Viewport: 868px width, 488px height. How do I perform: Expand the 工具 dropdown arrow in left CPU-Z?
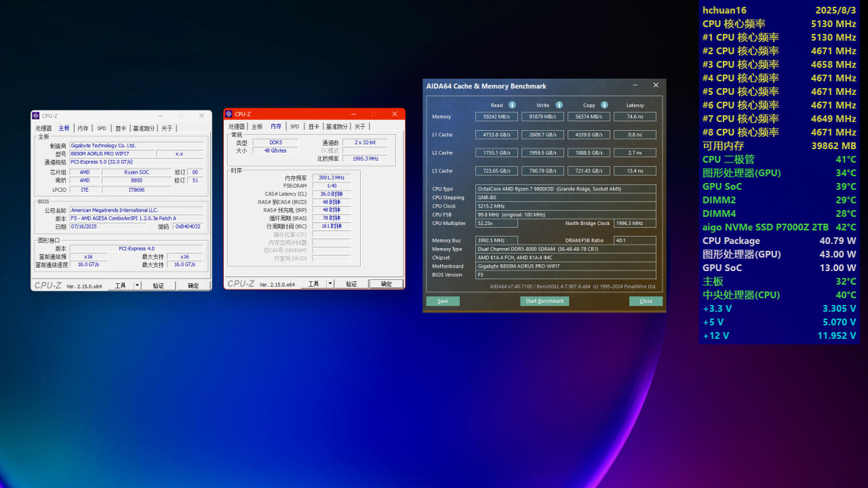tap(137, 286)
